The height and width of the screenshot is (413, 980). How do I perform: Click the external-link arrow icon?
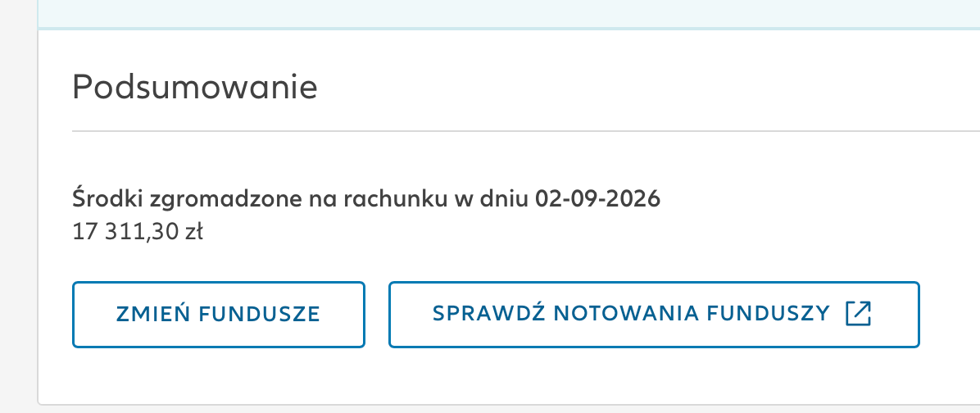click(858, 314)
